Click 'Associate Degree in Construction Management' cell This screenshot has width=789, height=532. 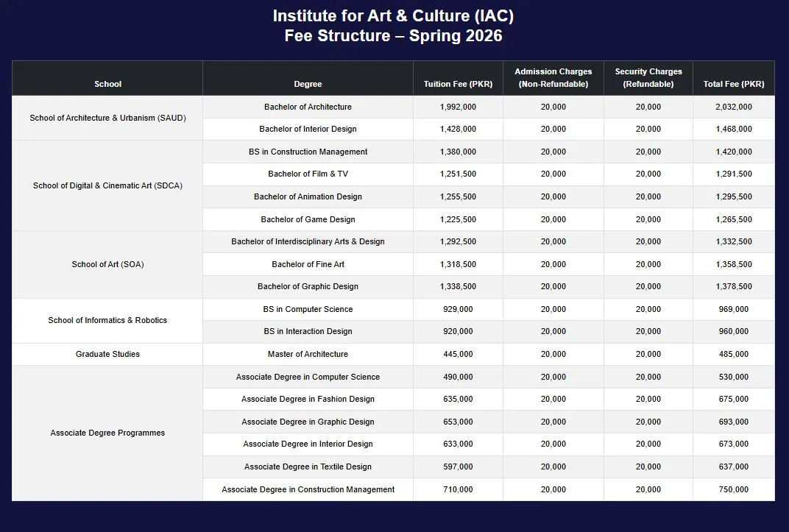coord(308,489)
